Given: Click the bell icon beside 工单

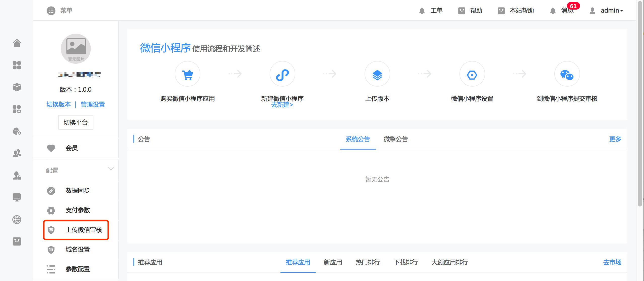Looking at the screenshot, I should point(422,11).
